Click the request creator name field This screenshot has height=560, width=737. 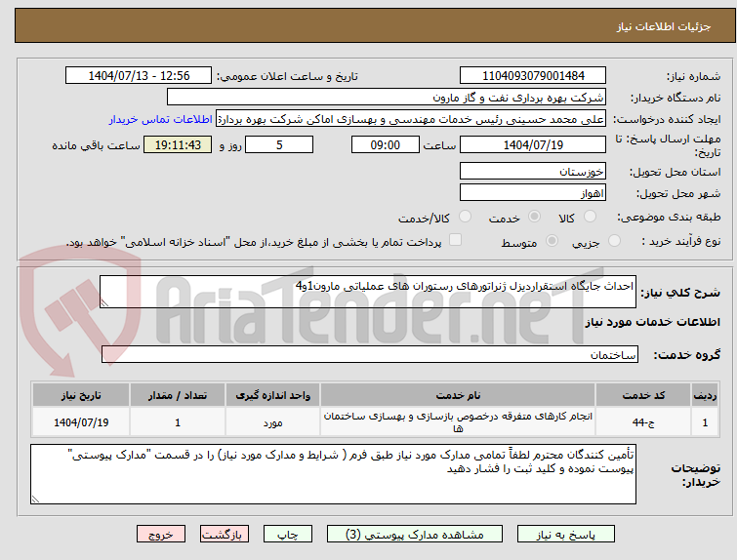coord(410,119)
